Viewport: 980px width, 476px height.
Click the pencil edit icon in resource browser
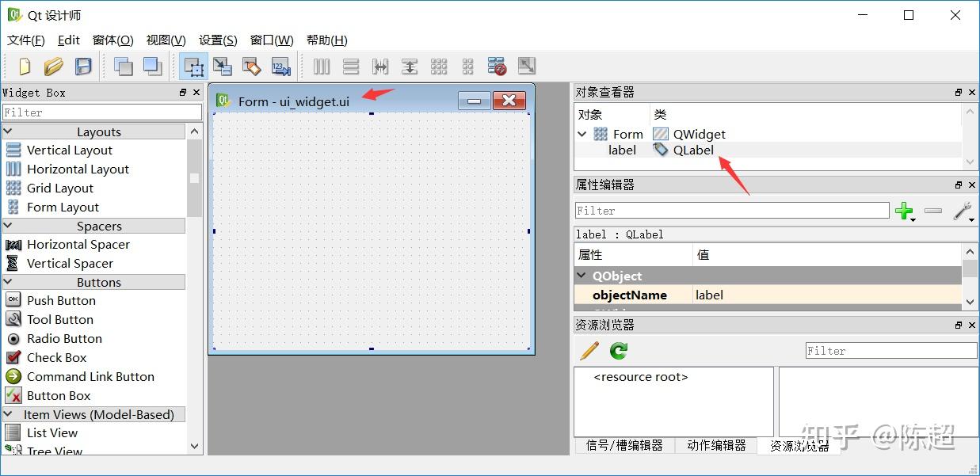tap(587, 350)
